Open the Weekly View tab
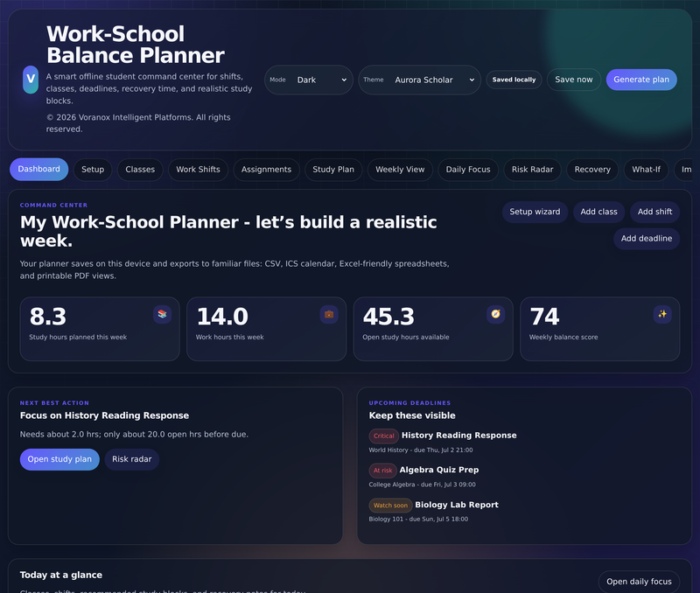Image resolution: width=700 pixels, height=593 pixels. (400, 170)
